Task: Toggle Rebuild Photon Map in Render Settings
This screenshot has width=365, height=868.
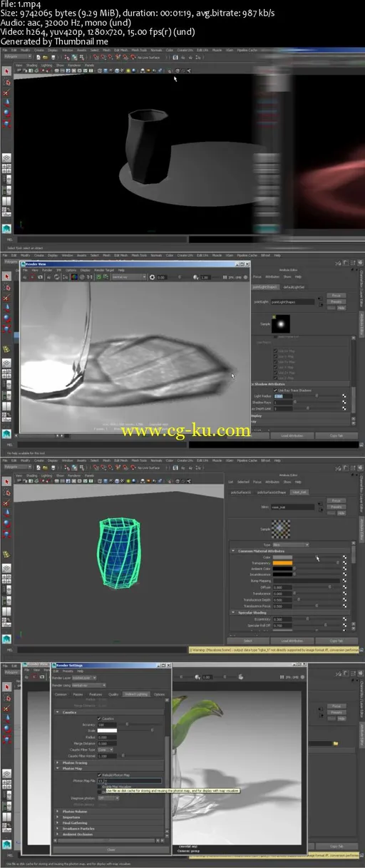Action: pyautogui.click(x=100, y=775)
